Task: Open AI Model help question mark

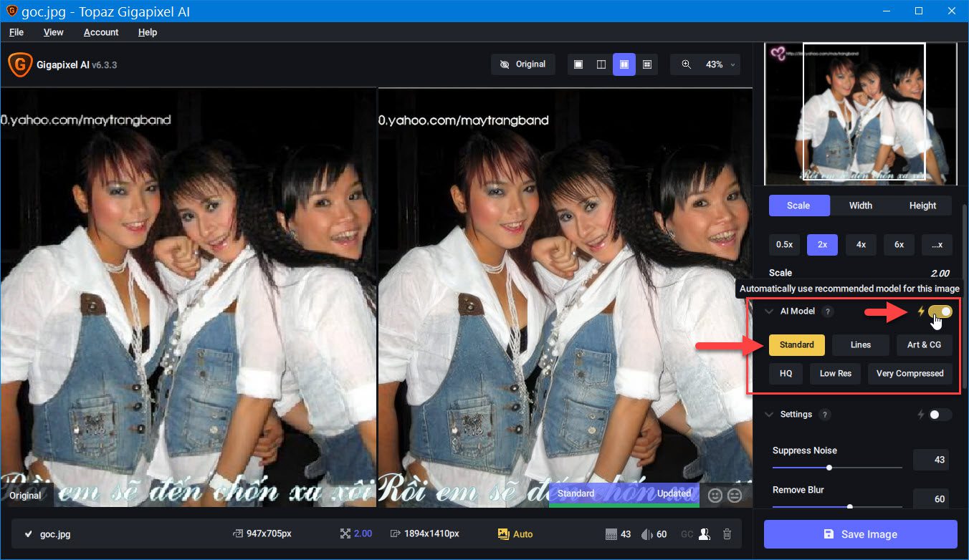Action: [x=827, y=312]
